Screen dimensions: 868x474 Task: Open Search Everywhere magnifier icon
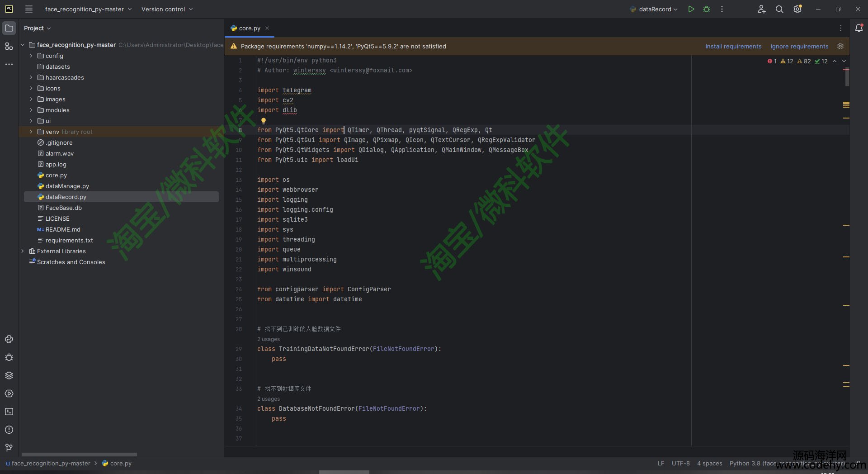pos(779,9)
